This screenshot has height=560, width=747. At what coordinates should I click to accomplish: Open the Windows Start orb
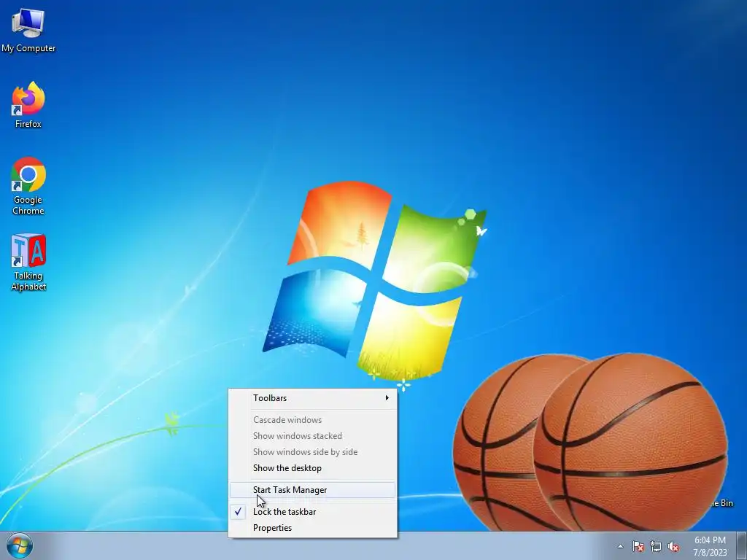click(x=20, y=545)
